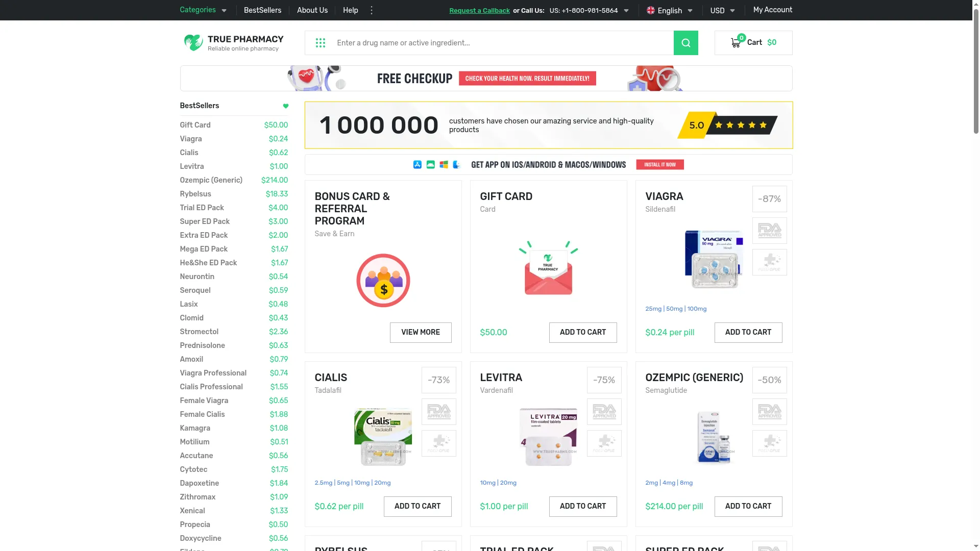The height and width of the screenshot is (551, 980).
Task: Expand the Categories dropdown
Action: point(203,10)
